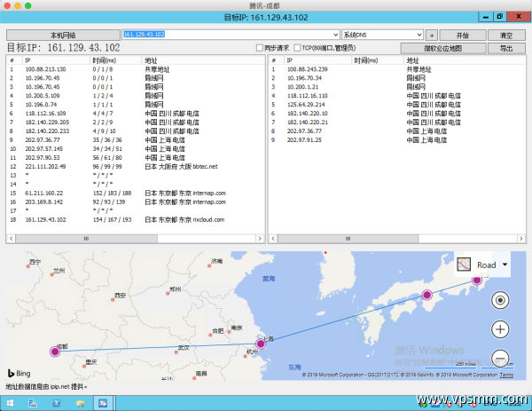The height and width of the screenshot is (411, 532).
Task: Select left row with IP 100.88.213.130
Action: (x=136, y=69)
